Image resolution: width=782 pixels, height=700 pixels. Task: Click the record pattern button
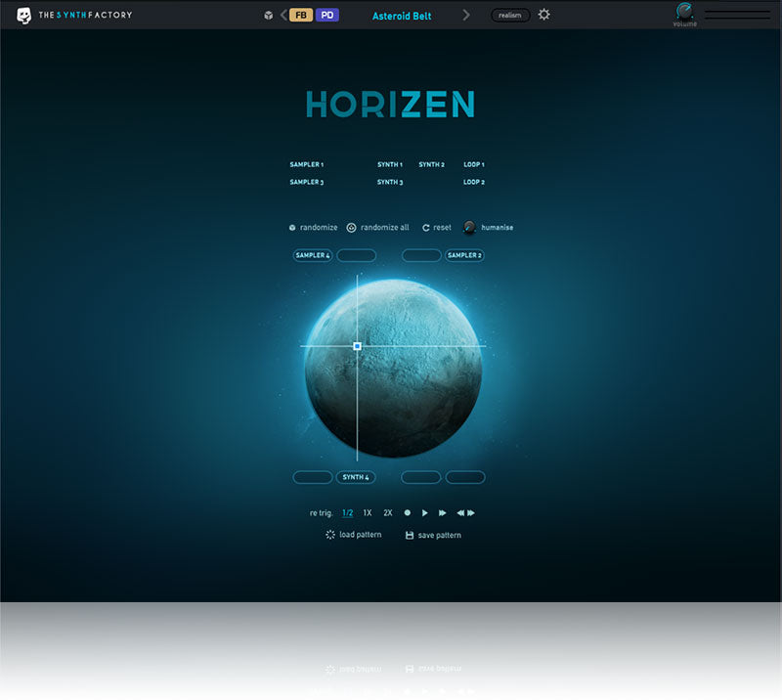pos(408,513)
